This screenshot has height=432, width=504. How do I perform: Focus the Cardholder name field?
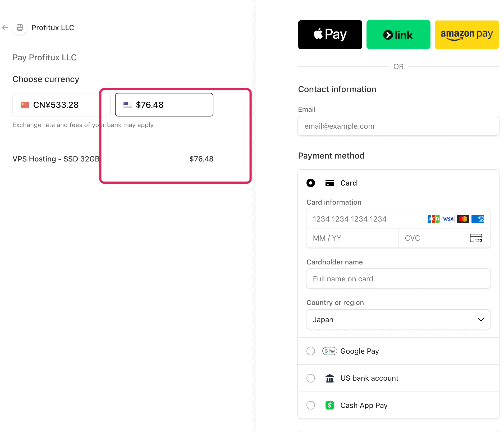398,279
